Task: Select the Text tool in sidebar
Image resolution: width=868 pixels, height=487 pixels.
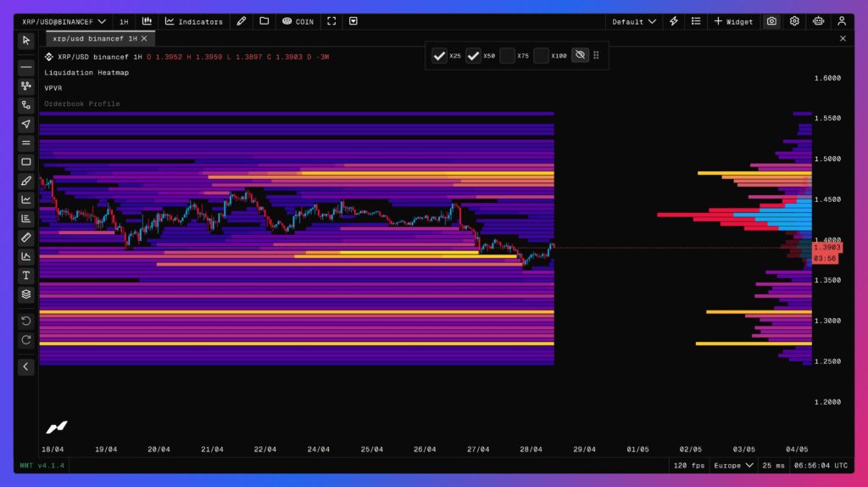Action: point(26,276)
